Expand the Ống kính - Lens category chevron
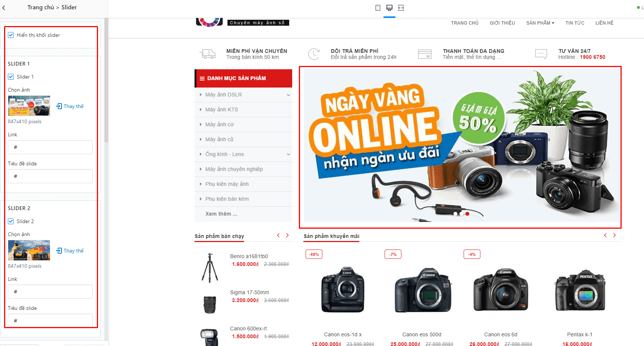This screenshot has height=346, width=644. tap(288, 155)
